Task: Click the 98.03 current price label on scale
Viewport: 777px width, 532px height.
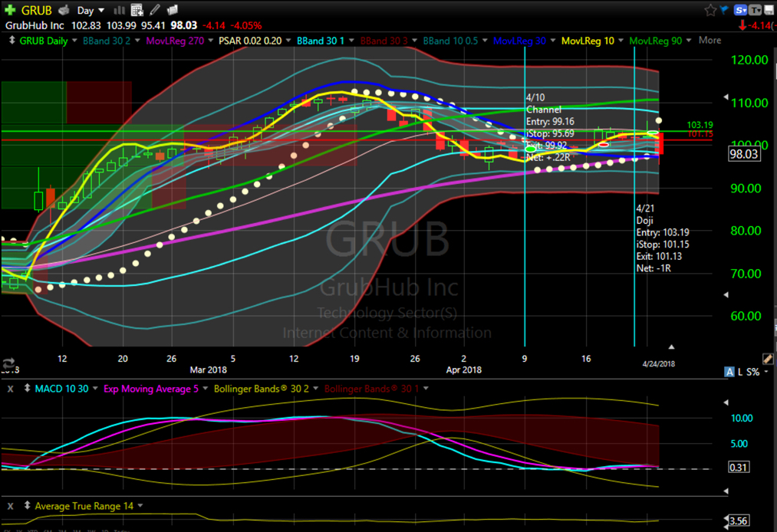Action: coord(744,154)
